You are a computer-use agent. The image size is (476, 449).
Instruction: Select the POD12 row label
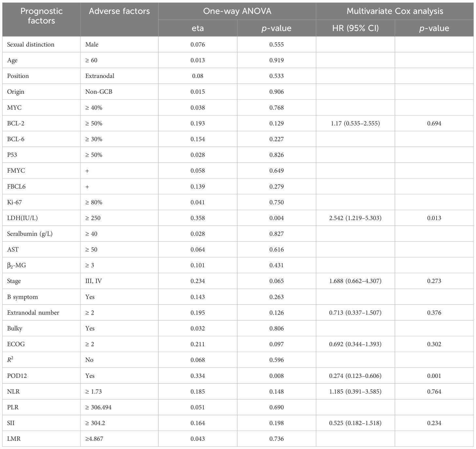[x=17, y=376]
